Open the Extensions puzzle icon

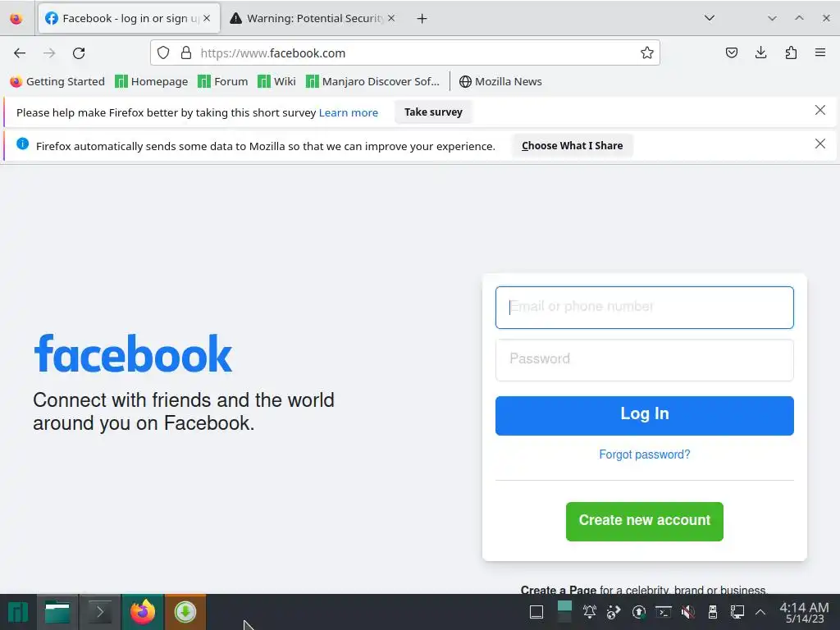(x=791, y=52)
